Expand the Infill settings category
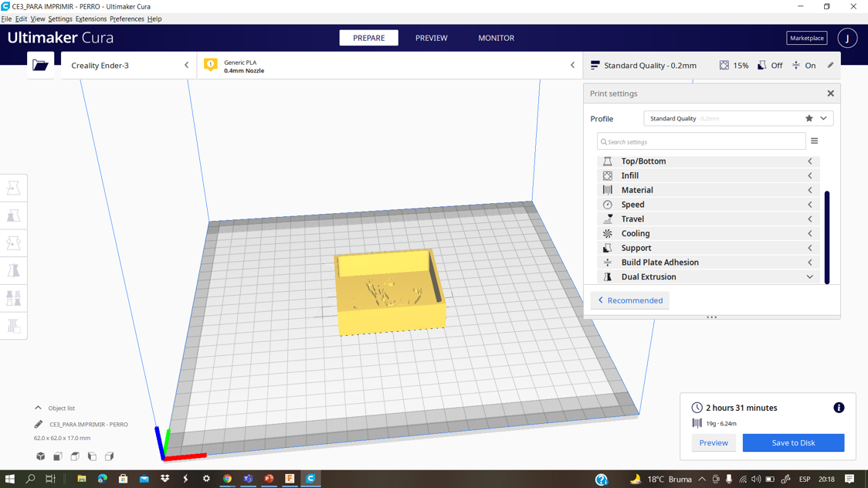This screenshot has width=868, height=488. click(x=709, y=175)
